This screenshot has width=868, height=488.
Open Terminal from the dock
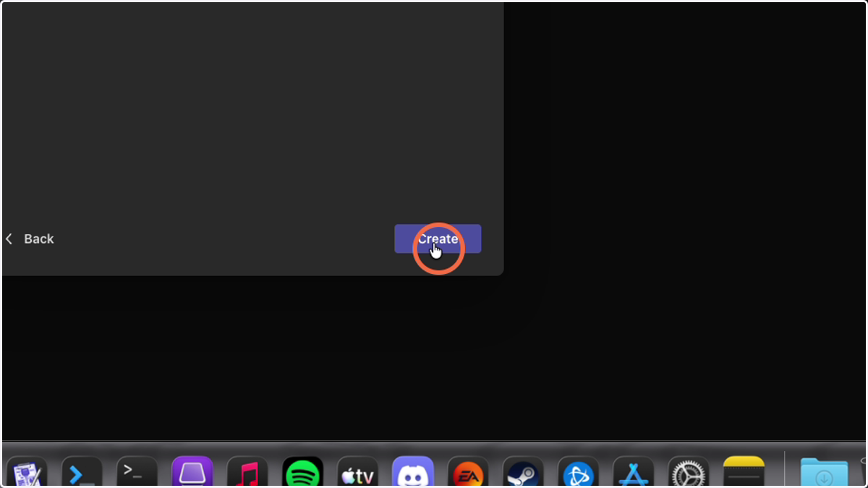point(137,472)
